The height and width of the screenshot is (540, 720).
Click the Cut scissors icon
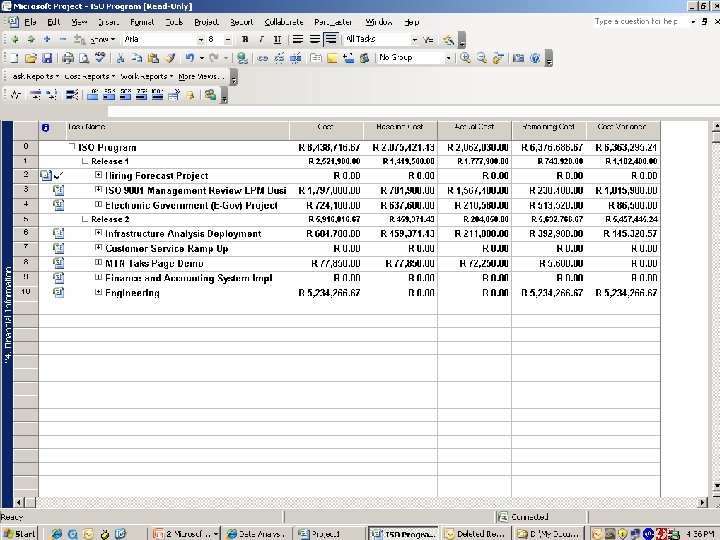(x=121, y=58)
